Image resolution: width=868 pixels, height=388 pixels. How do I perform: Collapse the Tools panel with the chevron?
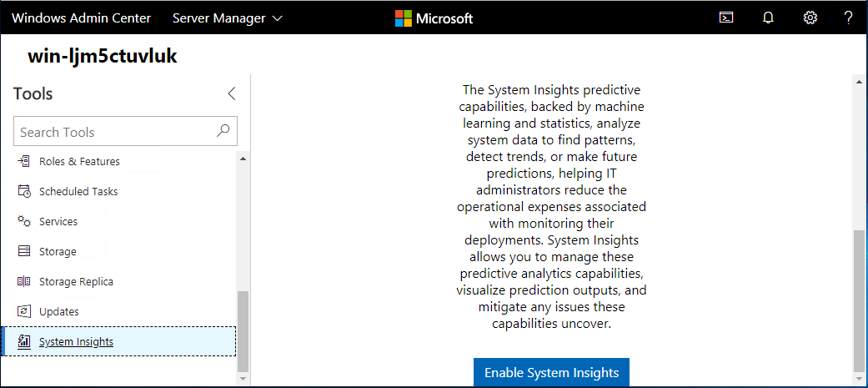point(232,93)
